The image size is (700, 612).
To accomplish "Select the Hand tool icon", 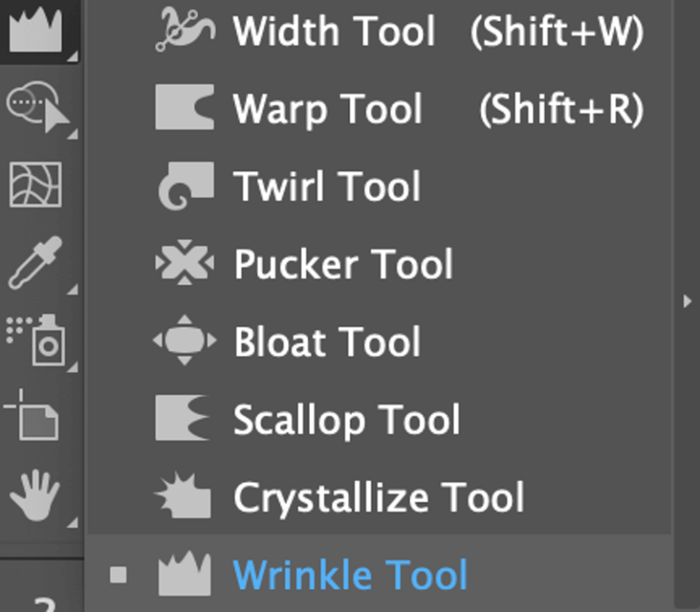I will tap(36, 497).
